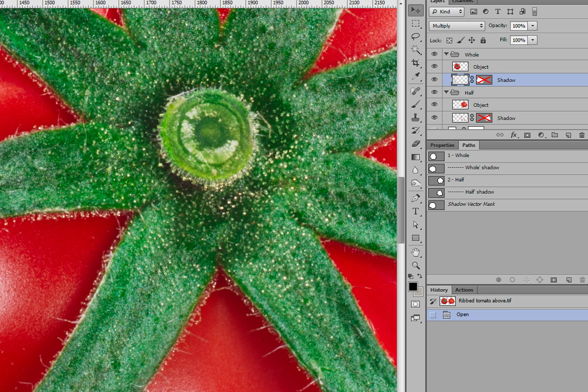The image size is (588, 392).
Task: Select the Crop tool
Action: click(416, 63)
